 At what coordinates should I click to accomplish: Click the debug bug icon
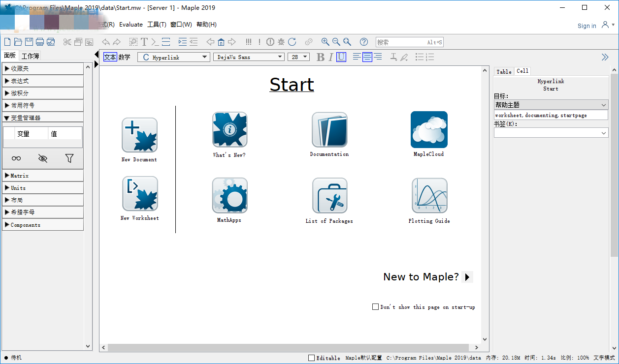pos(281,42)
